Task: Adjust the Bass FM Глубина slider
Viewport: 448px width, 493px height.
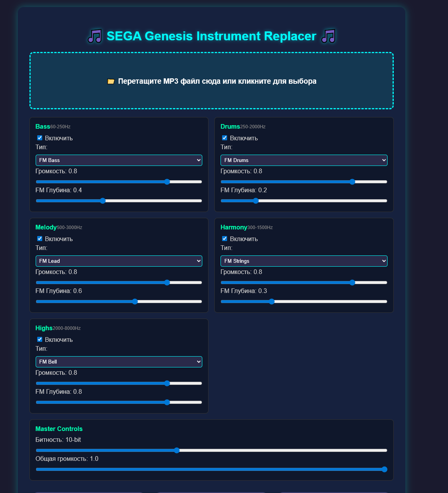Action: pos(119,200)
